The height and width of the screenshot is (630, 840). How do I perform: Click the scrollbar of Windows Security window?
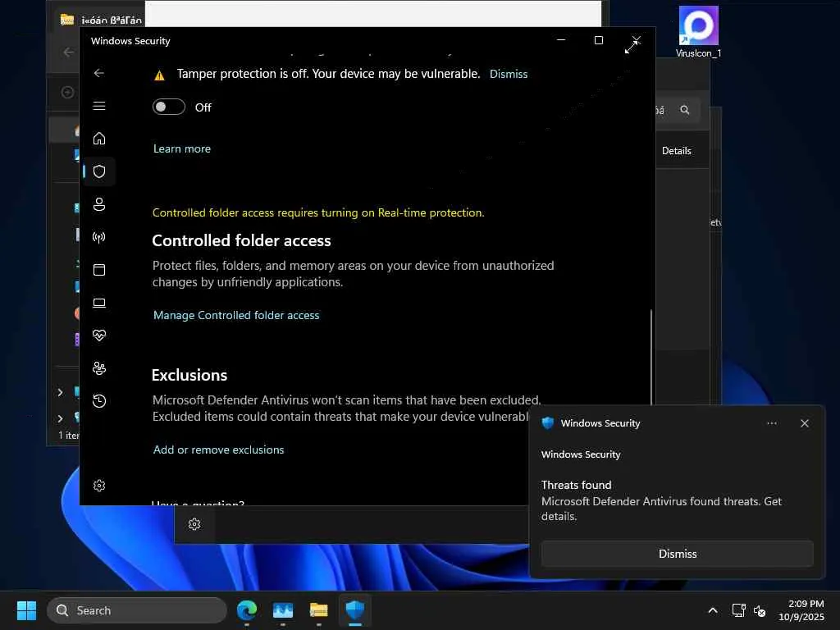click(x=651, y=356)
